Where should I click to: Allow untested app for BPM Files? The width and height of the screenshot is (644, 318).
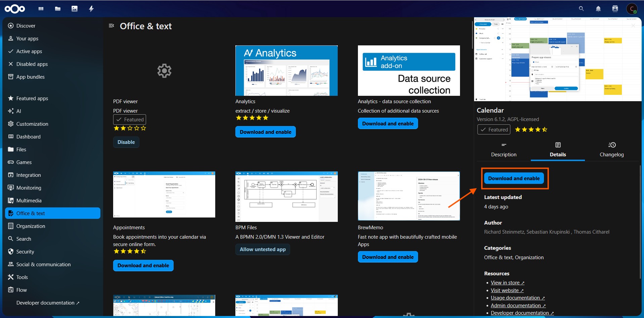pos(263,249)
